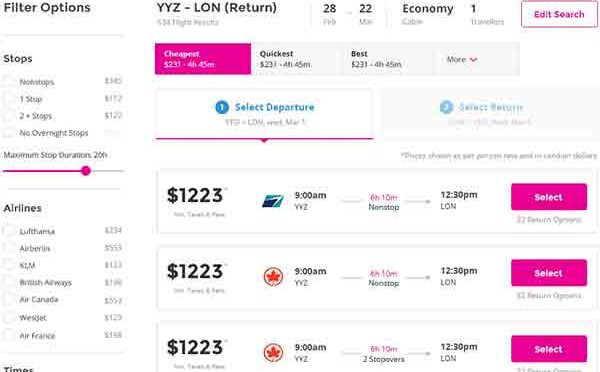Screen dimensions: 600x372
Task: Tick the Lufthansa airline checkbox
Action: [x=8, y=231]
